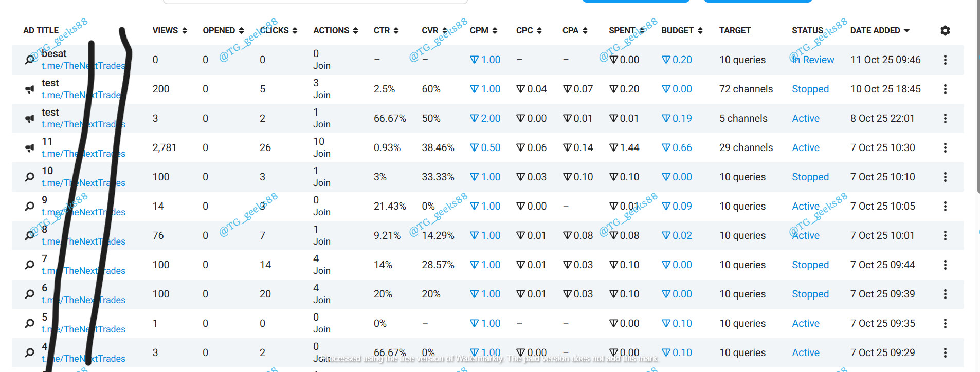The image size is (980, 372).
Task: Click search icon on ad 10 row
Action: (30, 177)
